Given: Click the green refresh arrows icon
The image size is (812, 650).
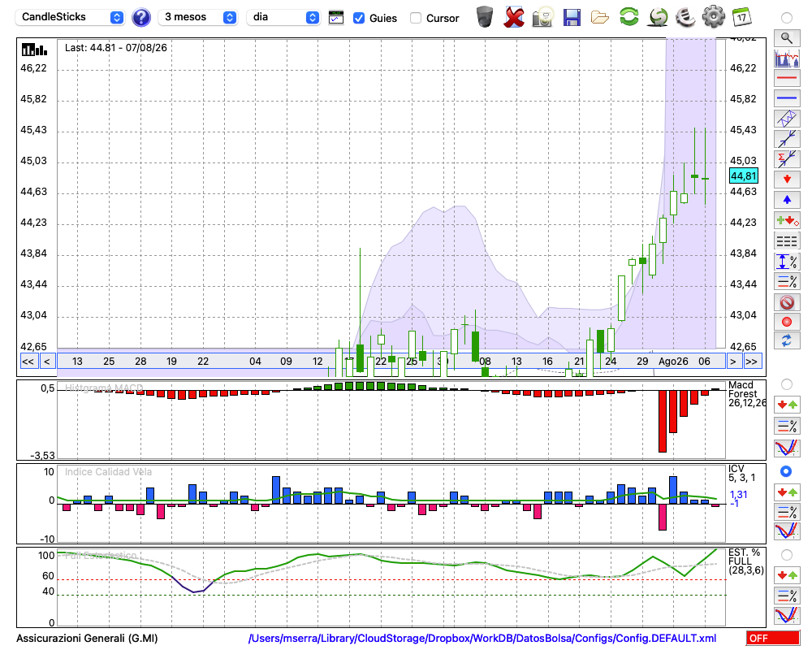Looking at the screenshot, I should pyautogui.click(x=628, y=16).
